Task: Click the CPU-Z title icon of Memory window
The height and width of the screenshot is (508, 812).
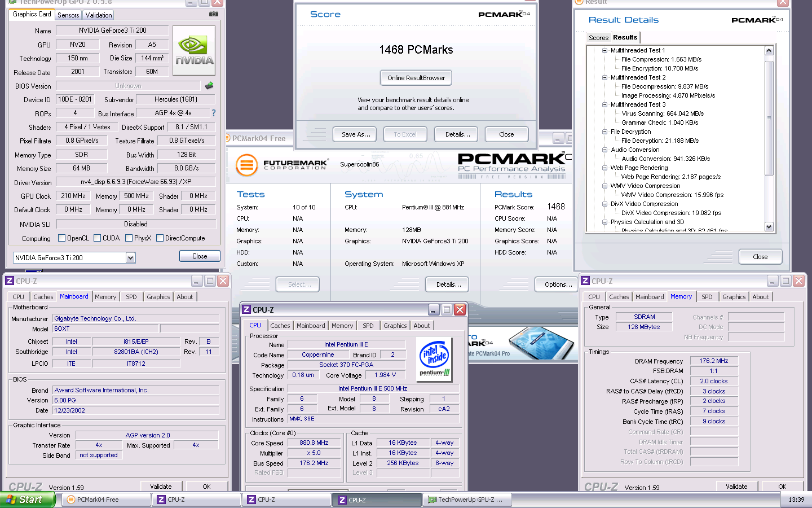Action: point(586,281)
